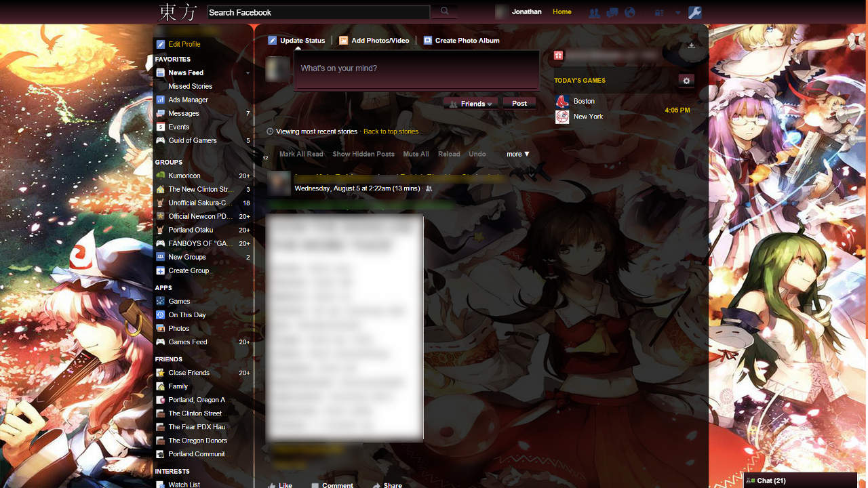Select News Feed under Favorites
The width and height of the screenshot is (868, 488).
pyautogui.click(x=186, y=73)
